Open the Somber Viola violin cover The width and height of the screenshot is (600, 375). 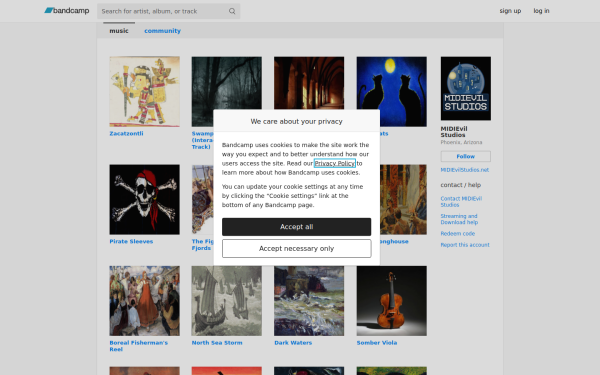coord(391,301)
